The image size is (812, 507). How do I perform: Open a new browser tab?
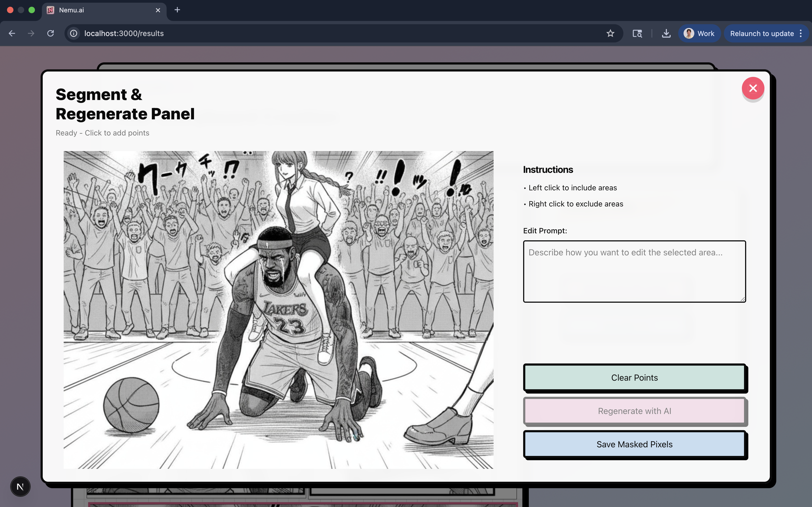(x=177, y=10)
